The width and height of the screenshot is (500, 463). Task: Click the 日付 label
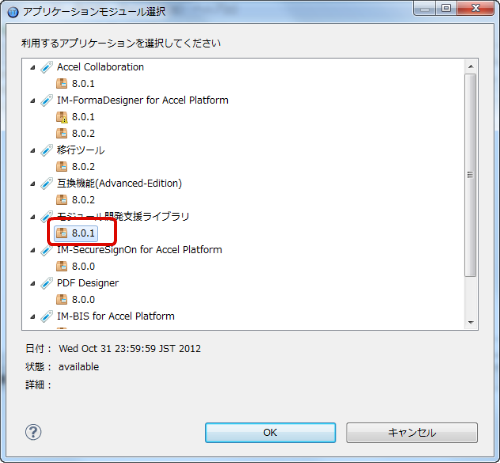[x=38, y=349]
